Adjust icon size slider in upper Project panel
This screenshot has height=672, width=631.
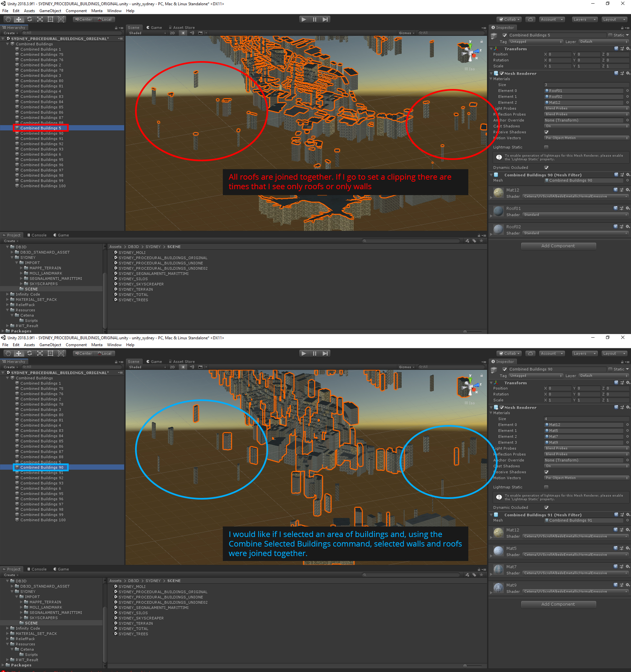point(473,332)
